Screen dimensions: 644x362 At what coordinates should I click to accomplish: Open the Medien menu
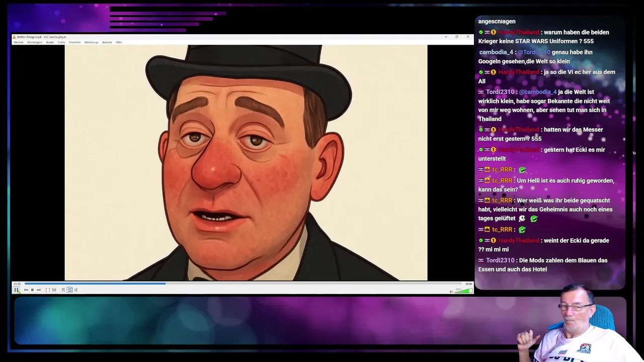19,42
